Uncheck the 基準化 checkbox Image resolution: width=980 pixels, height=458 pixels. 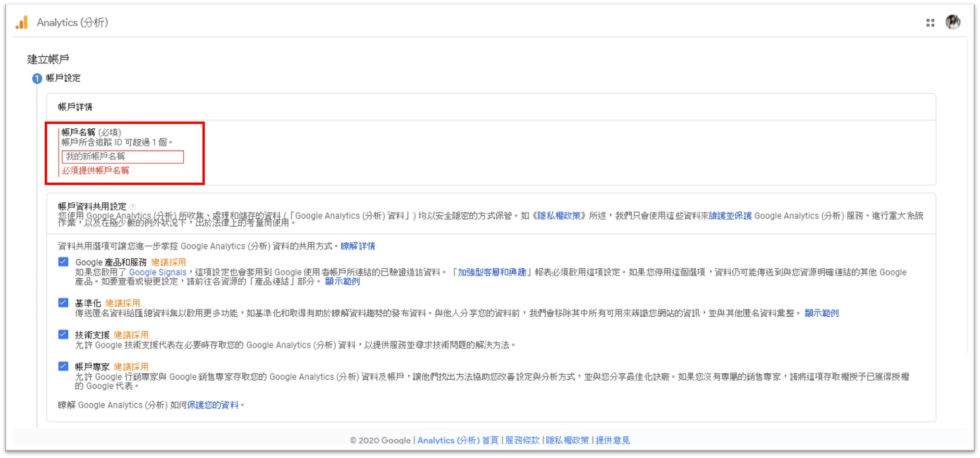click(x=63, y=303)
